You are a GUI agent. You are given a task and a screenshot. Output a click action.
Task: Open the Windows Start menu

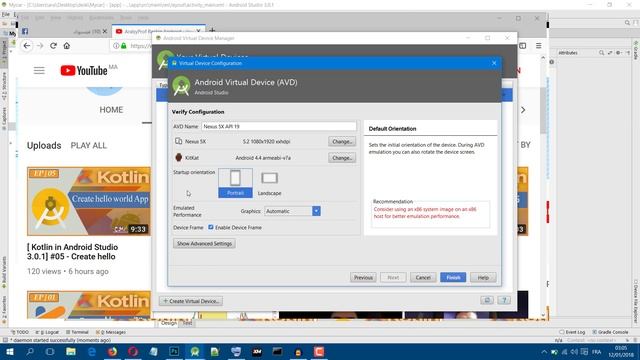tap(9, 351)
